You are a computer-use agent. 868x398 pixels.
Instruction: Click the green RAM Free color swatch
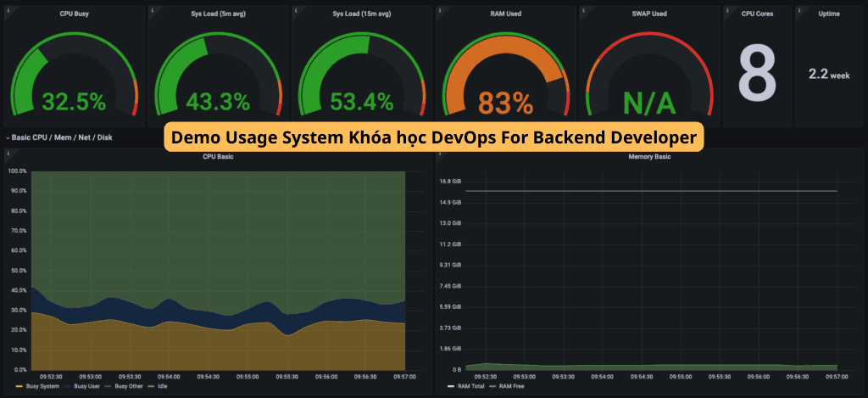[493, 386]
